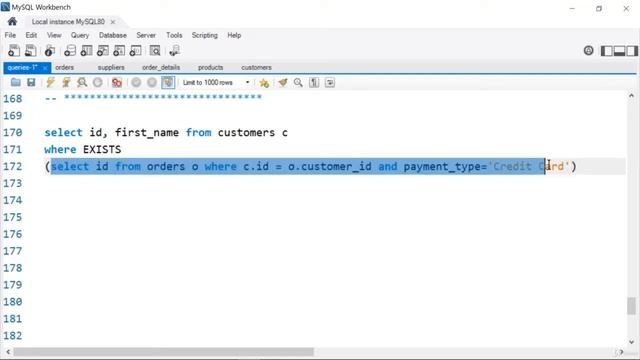Create a new function

[x=135, y=51]
